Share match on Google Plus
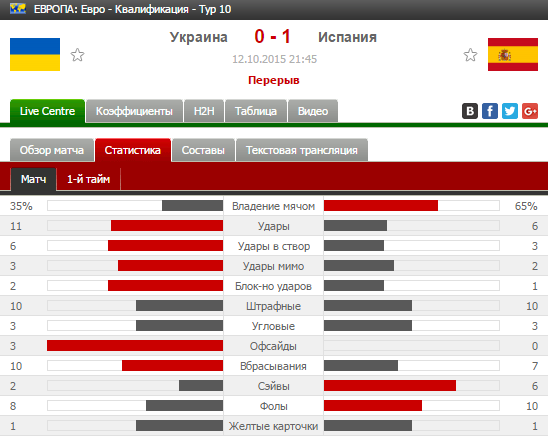548x440 pixels. 530,111
